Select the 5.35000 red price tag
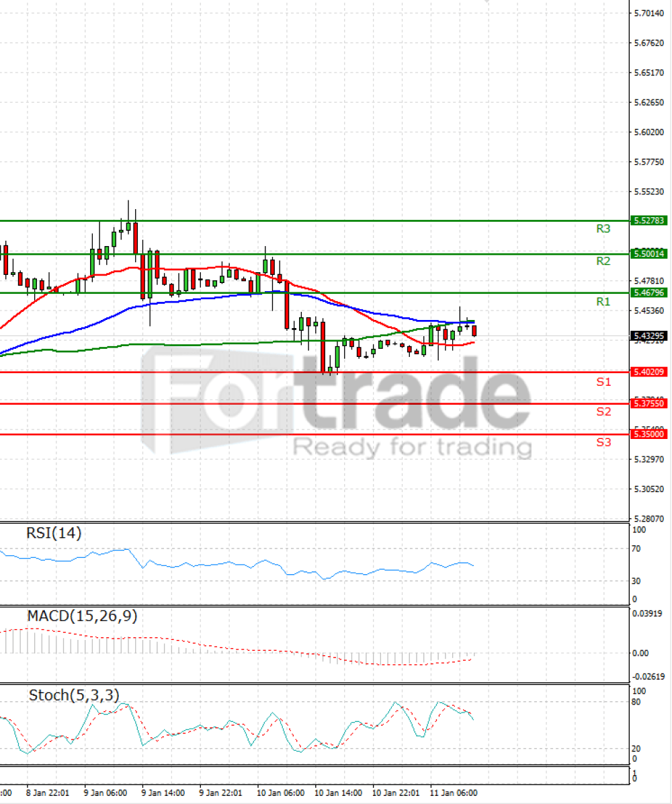The image size is (672, 804). click(648, 434)
